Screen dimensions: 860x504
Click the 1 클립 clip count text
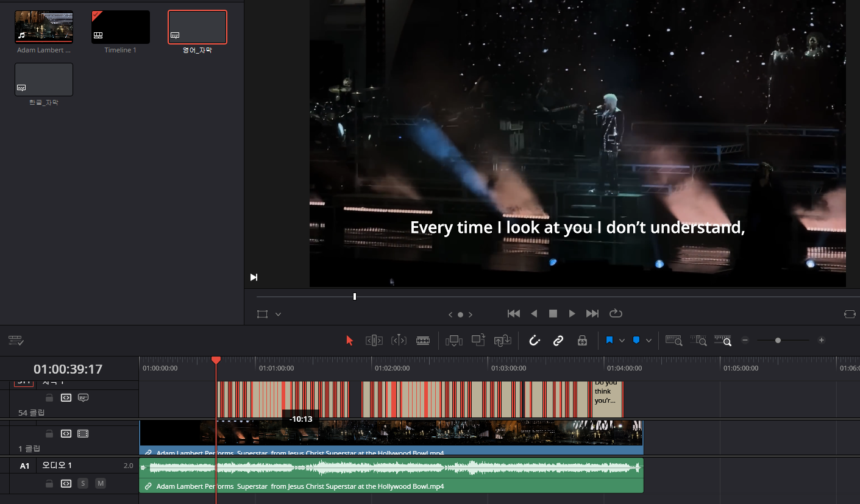coord(29,449)
